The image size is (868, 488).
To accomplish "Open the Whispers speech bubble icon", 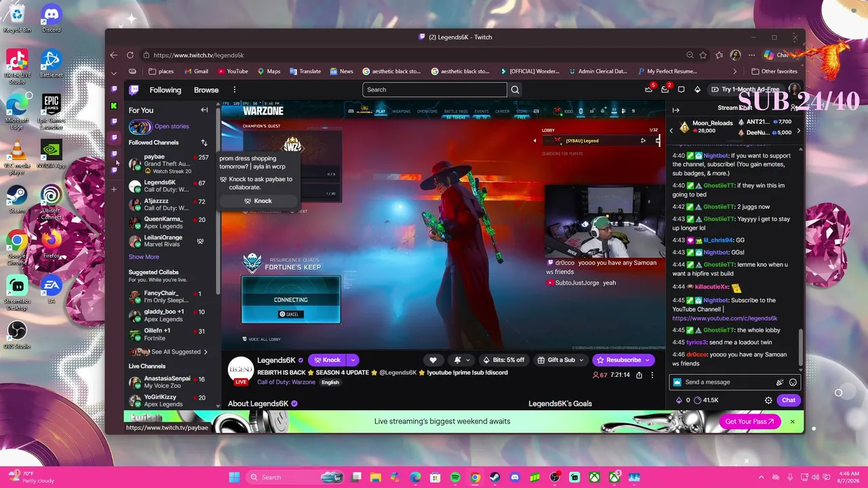I will pos(682,89).
